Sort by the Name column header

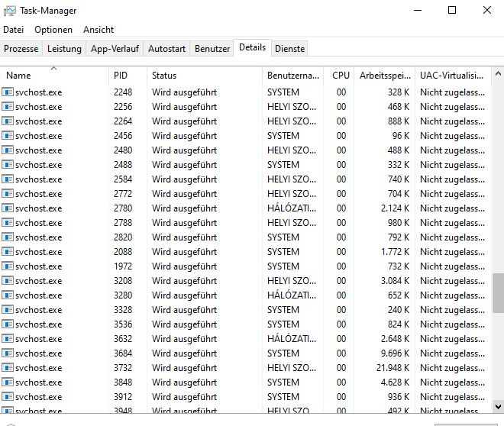pos(54,75)
